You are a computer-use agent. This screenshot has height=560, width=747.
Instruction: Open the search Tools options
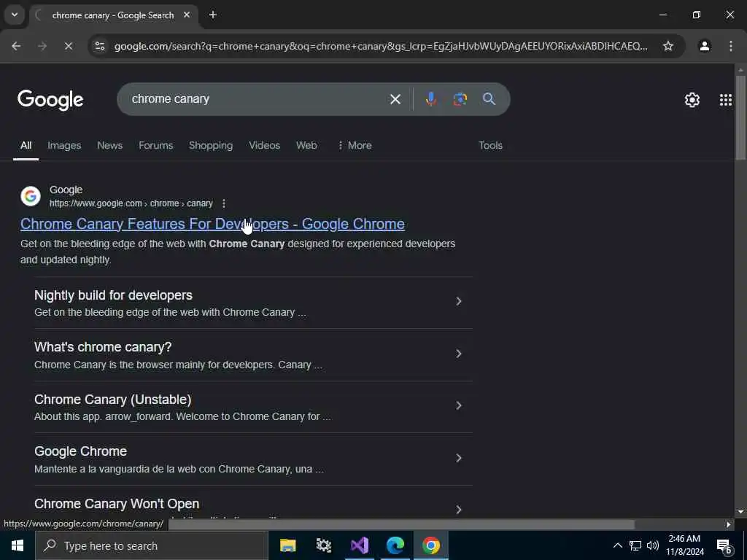pyautogui.click(x=490, y=146)
